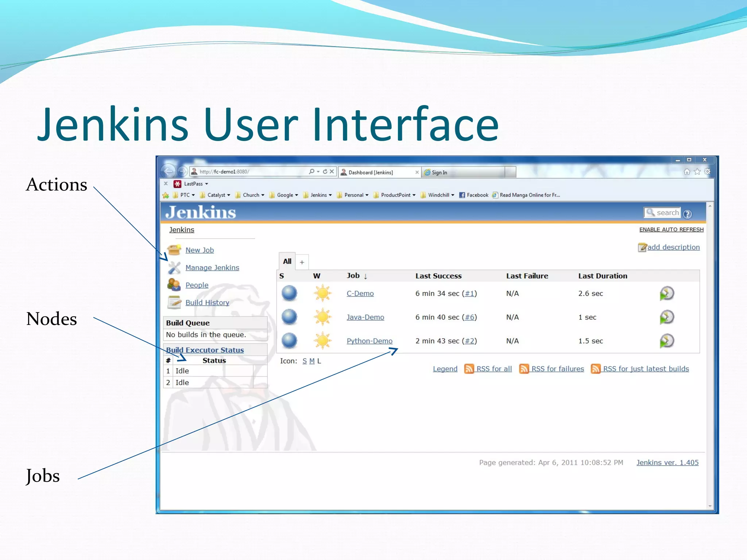747x560 pixels.
Task: Click the Jenkins breadcrumb link
Action: click(x=182, y=230)
